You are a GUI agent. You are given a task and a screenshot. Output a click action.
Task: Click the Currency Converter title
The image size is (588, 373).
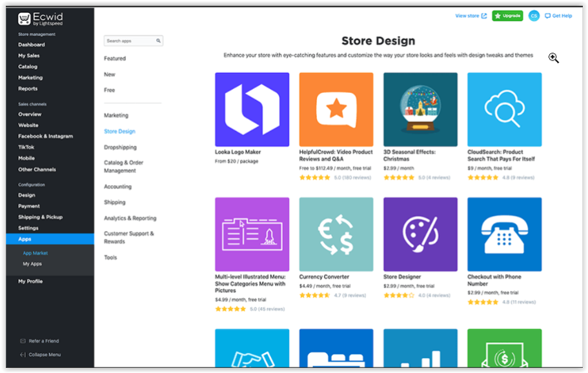tap(324, 277)
